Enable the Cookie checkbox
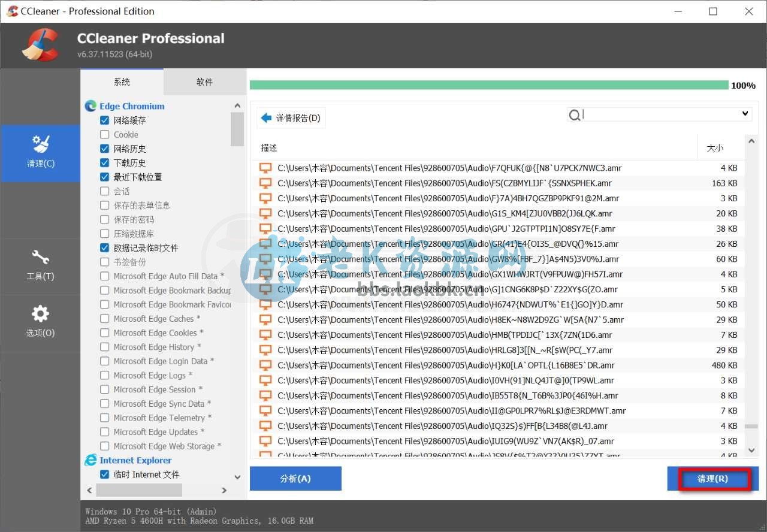The width and height of the screenshot is (767, 532). pos(105,135)
